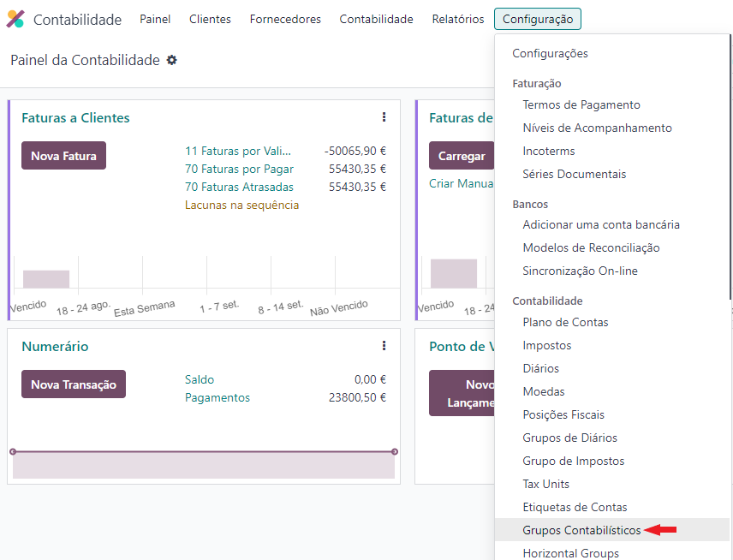Click the dropdown menu scrollbar
Viewport: 733px width, 560px height.
[x=730, y=167]
